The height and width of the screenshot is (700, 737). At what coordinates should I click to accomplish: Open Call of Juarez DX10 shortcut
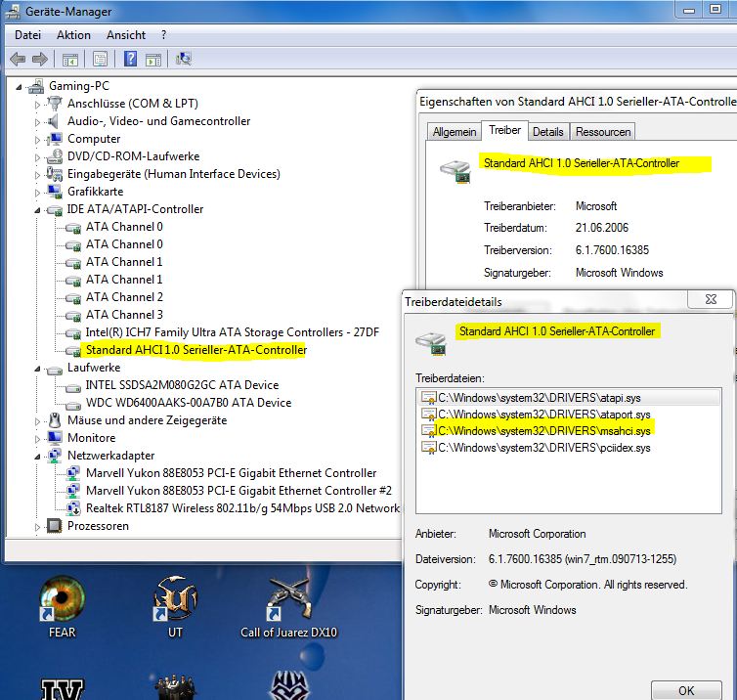pos(288,607)
